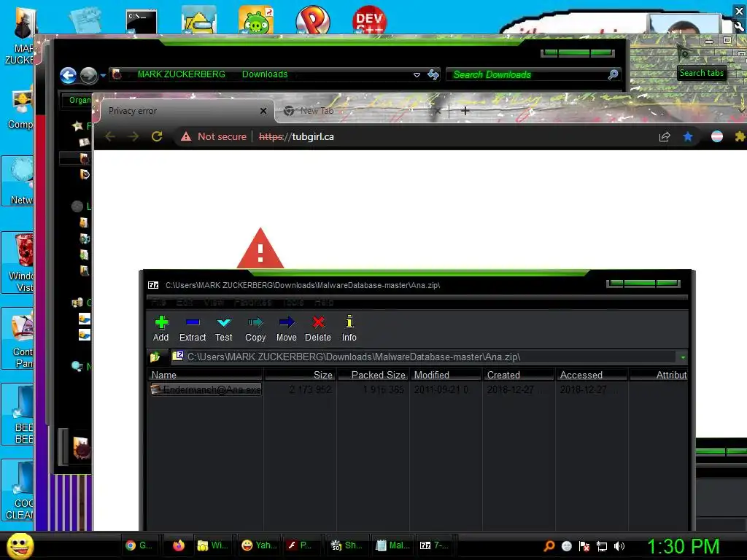Click the network tray icon
The height and width of the screenshot is (560, 747).
click(602, 546)
